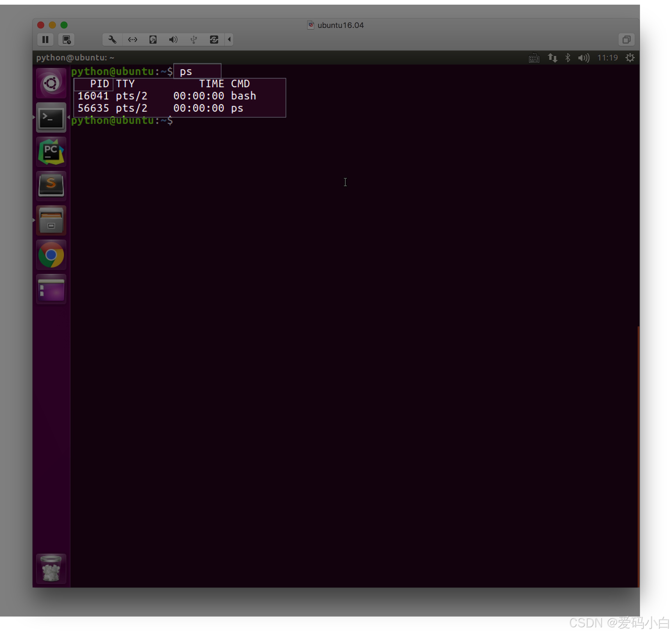Launch Google Chrome from the dock
This screenshot has height=634, width=672.
[51, 255]
